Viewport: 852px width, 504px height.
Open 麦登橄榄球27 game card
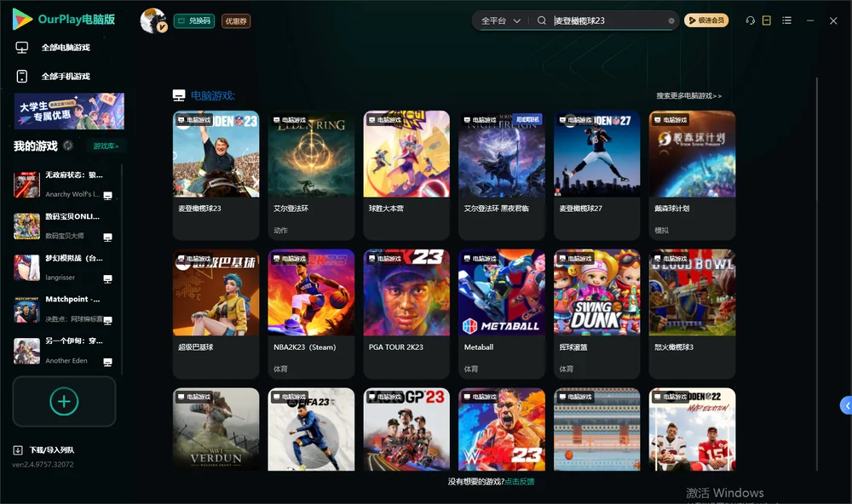597,175
